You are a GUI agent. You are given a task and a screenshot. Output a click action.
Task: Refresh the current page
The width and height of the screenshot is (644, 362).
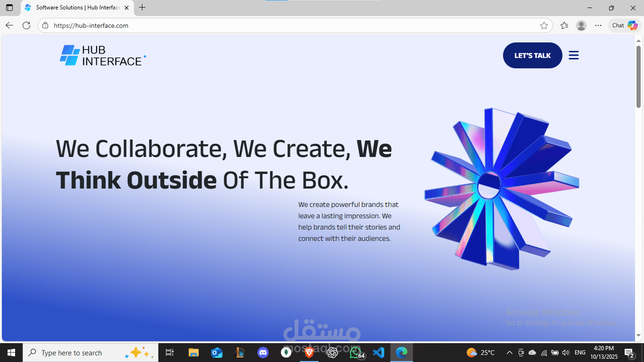26,25
